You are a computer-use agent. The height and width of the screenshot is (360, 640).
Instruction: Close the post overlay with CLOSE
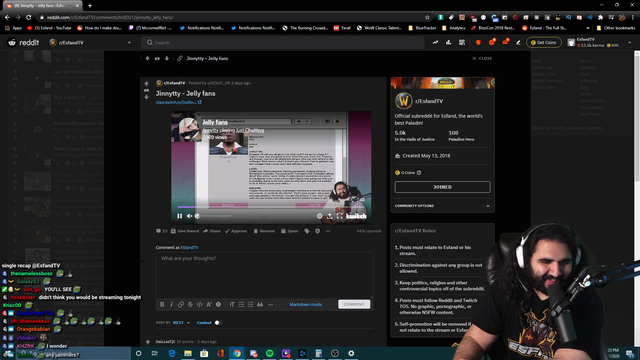(x=482, y=58)
